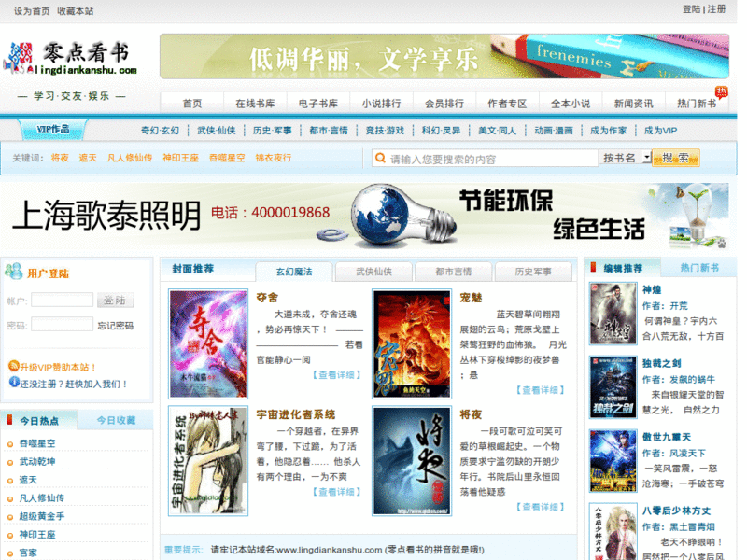Switch to the 编辑推荐 sidebar tab
This screenshot has width=747, height=560.
pyautogui.click(x=623, y=268)
